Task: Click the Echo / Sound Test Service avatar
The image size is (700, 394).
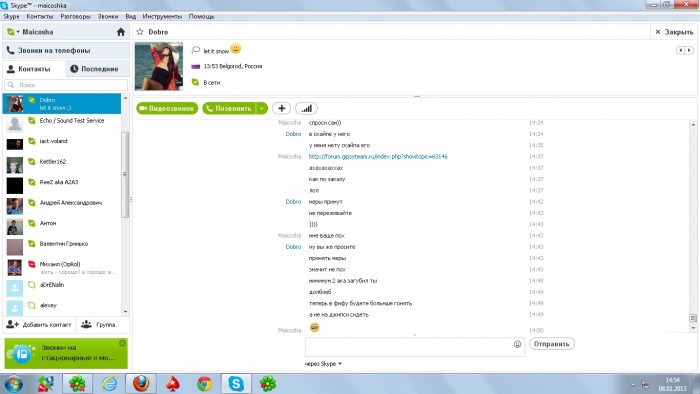Action: coord(15,124)
